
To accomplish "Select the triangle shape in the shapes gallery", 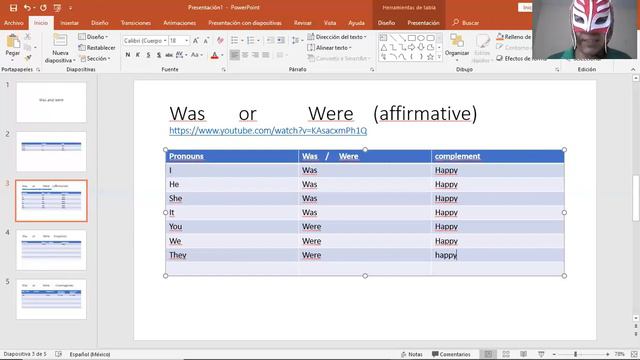I will click(384, 48).
